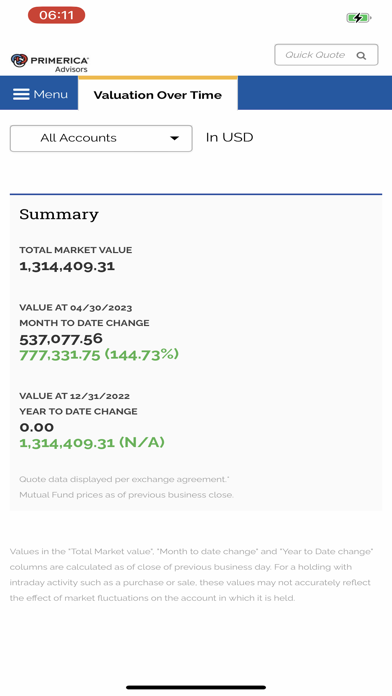Tap the home indicator bar at bottom
Image resolution: width=392 pixels, height=696 pixels.
pos(196,687)
